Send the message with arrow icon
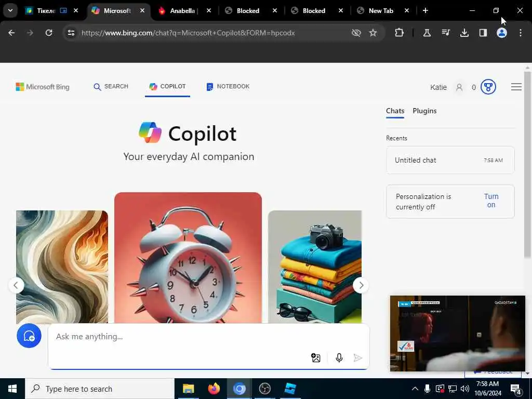The width and height of the screenshot is (532, 399). [x=357, y=357]
